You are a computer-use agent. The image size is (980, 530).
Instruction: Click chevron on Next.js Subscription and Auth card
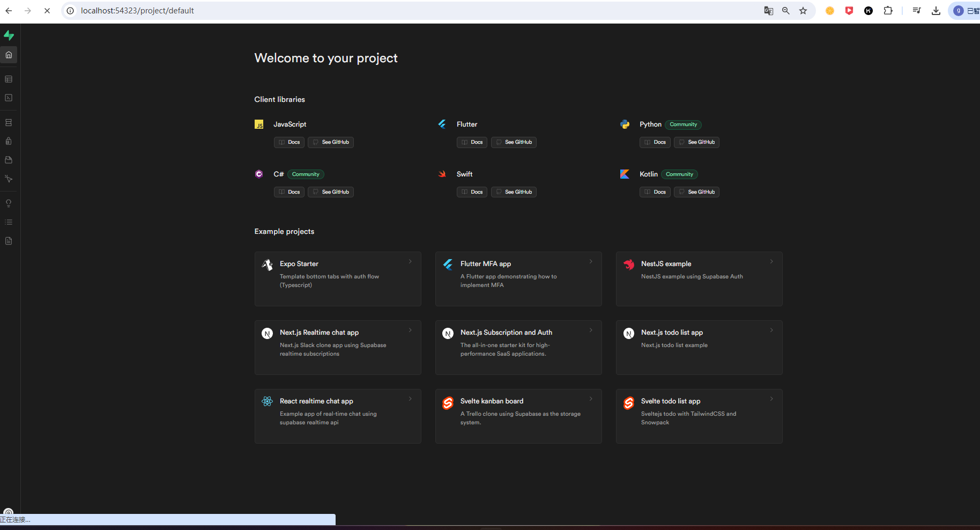pyautogui.click(x=591, y=330)
